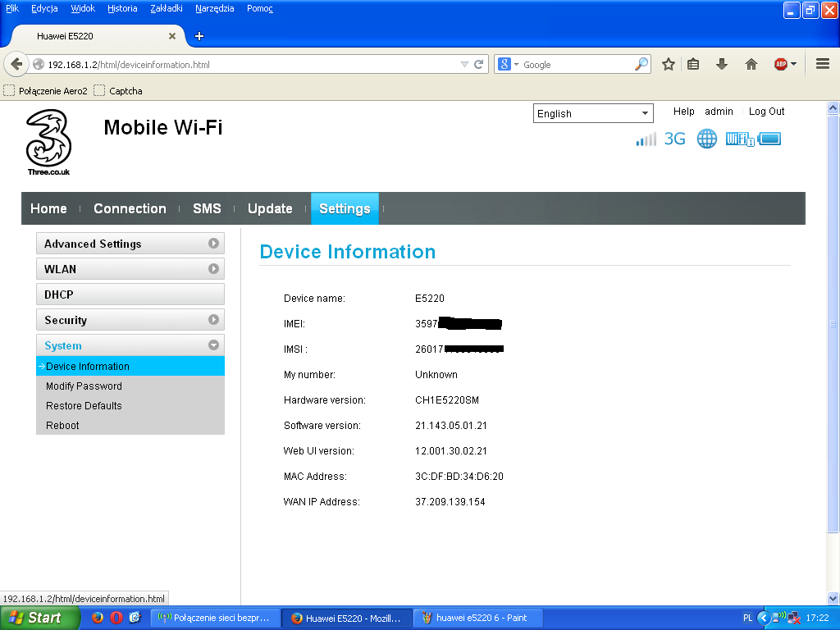This screenshot has height=630, width=840.
Task: Click the Windows Start button
Action: [x=40, y=618]
